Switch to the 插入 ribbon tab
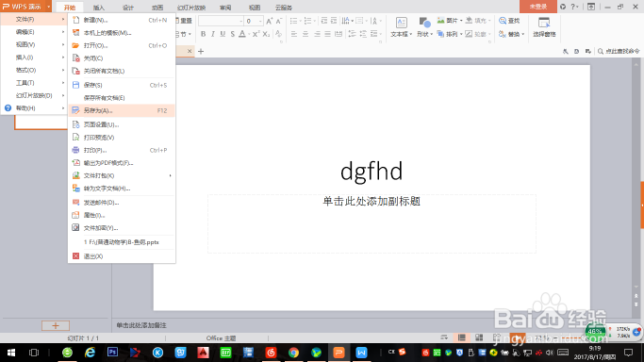644x362 pixels. pos(99,8)
